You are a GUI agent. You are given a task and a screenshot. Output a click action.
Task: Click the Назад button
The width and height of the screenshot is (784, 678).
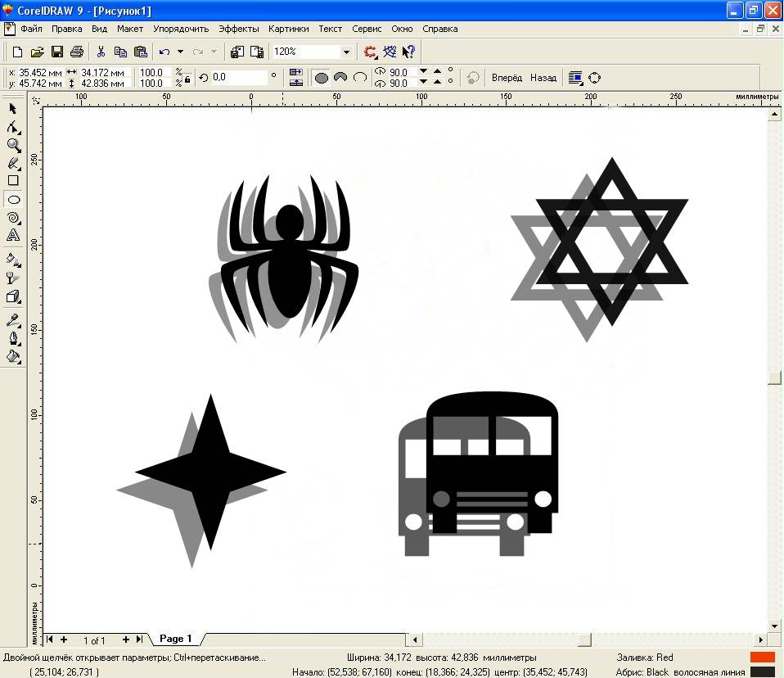point(543,78)
